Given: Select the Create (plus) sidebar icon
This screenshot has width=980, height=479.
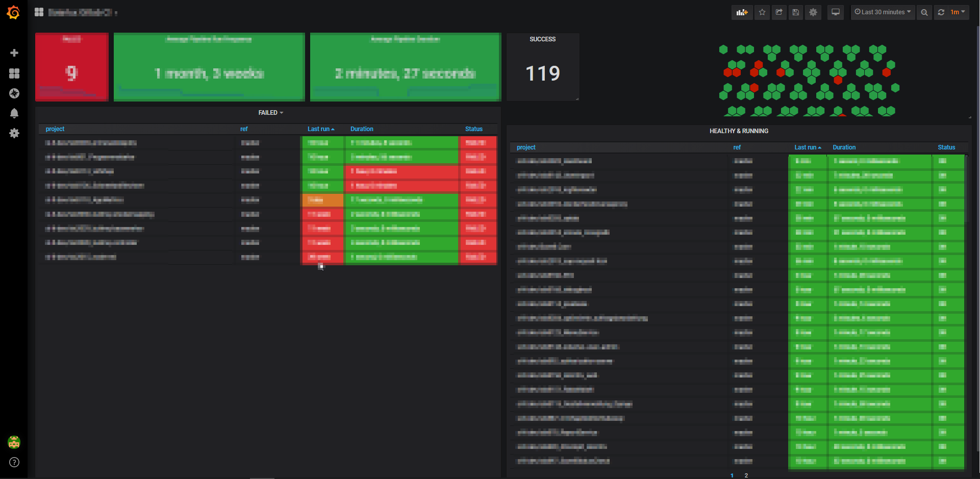Looking at the screenshot, I should click(14, 53).
